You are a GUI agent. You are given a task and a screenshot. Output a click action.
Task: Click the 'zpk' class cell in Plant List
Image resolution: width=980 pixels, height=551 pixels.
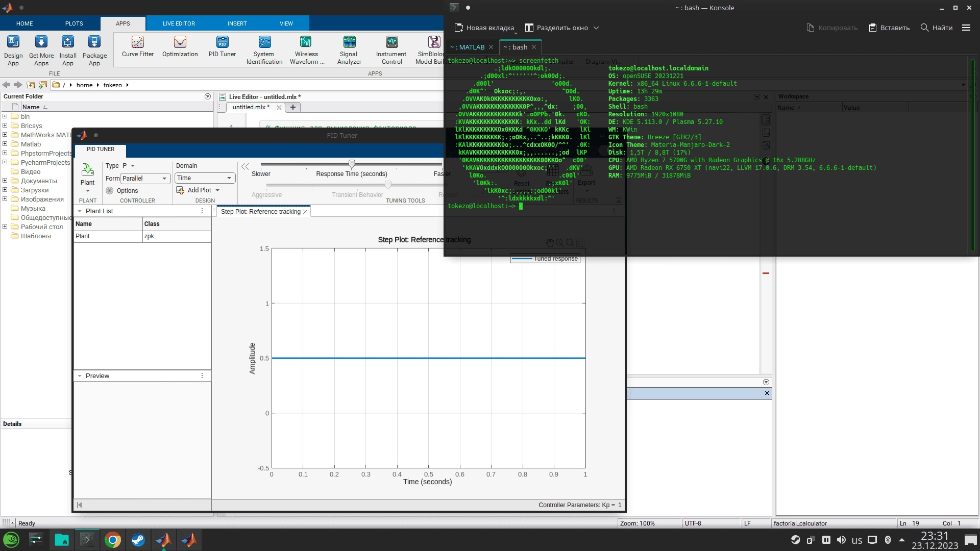point(177,236)
